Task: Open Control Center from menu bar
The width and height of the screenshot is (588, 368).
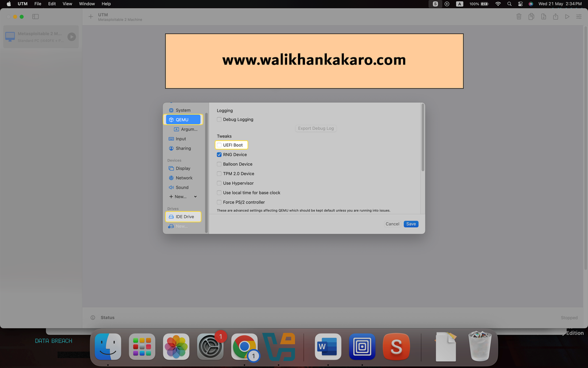Action: (520, 4)
